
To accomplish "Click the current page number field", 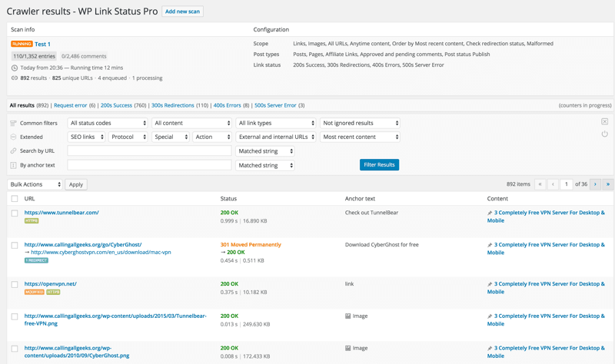I will point(567,184).
